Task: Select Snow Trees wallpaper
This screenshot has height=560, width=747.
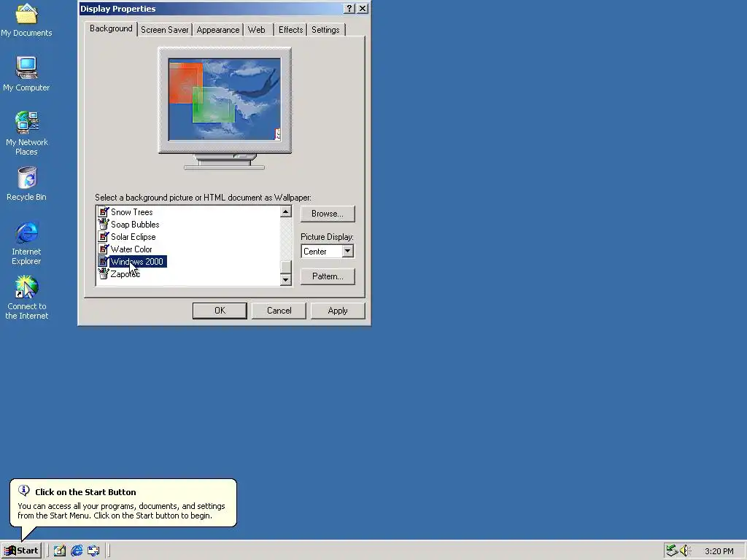Action: point(131,212)
